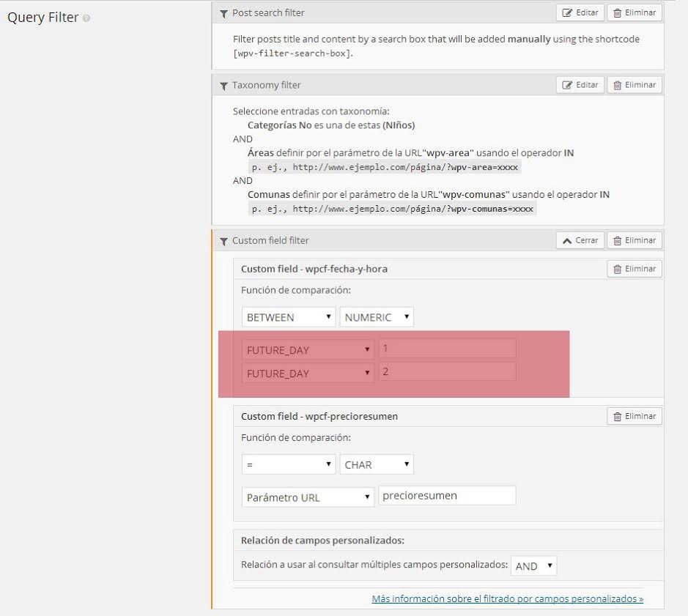The width and height of the screenshot is (688, 616).
Task: Click the Query Filter section heading
Action: point(43,18)
